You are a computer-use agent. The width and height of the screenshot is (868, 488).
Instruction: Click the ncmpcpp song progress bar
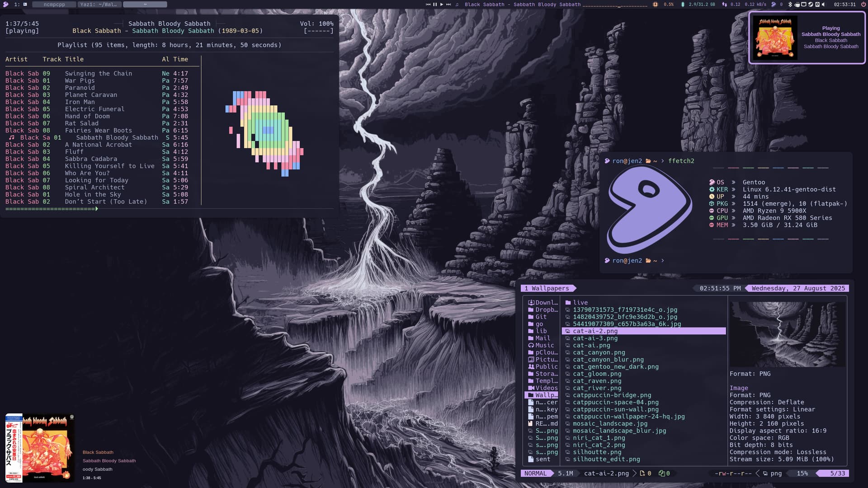(x=169, y=209)
